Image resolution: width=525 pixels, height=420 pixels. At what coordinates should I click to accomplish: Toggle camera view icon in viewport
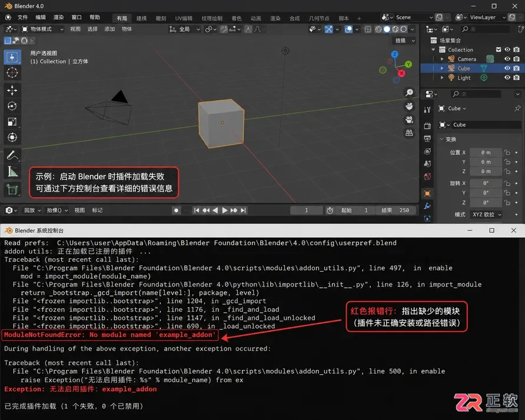[409, 120]
